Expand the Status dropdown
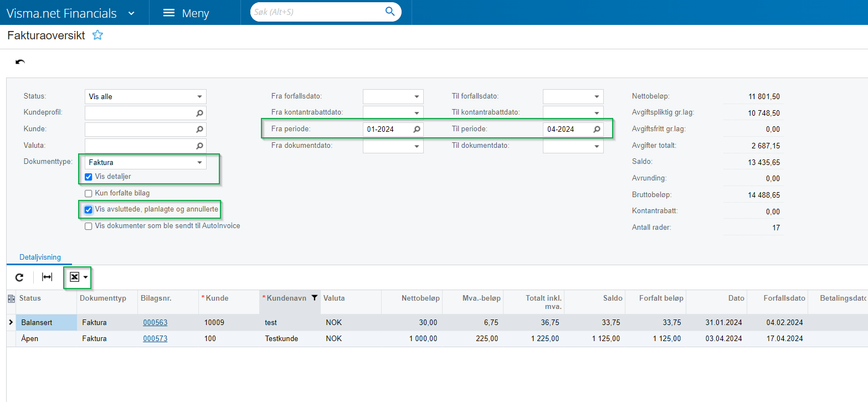The image size is (868, 402). coord(199,97)
